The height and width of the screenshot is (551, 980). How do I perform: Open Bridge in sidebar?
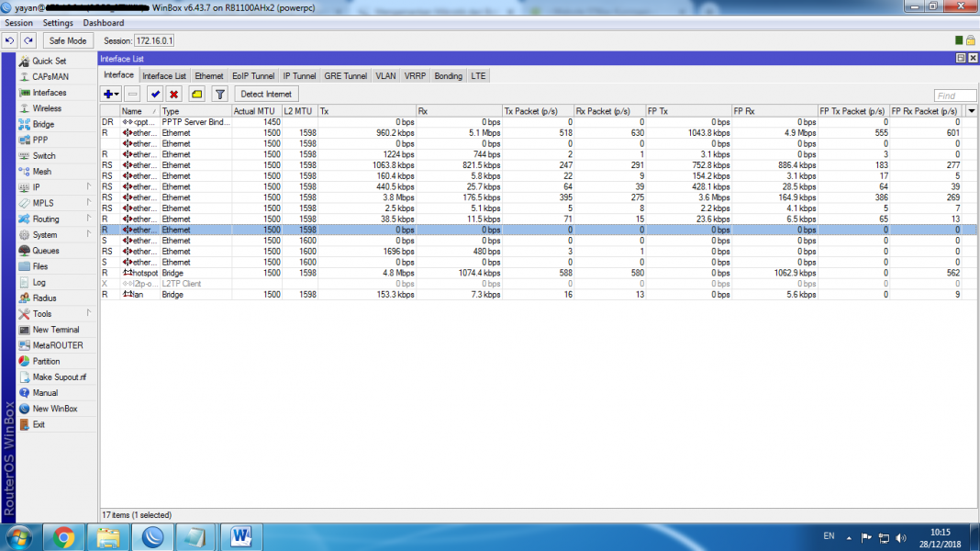[x=43, y=124]
